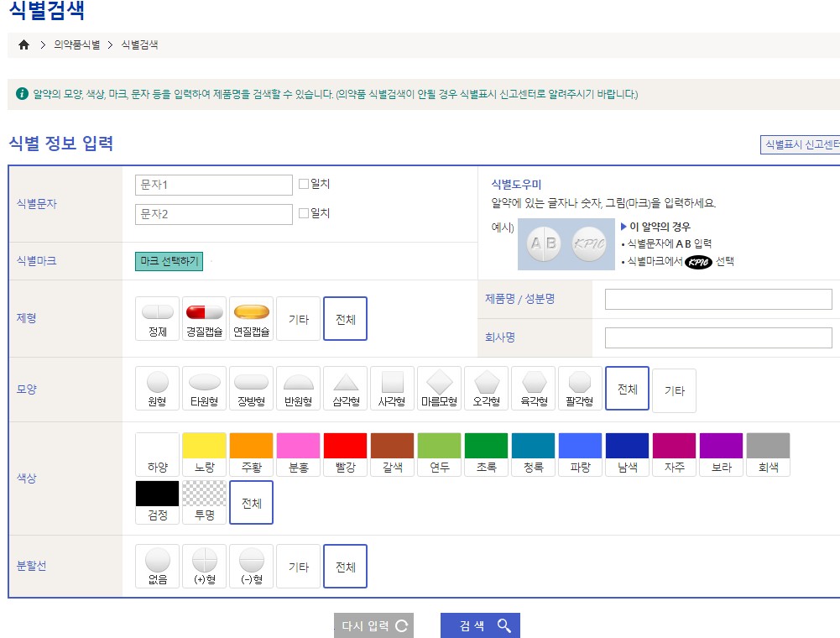
Task: Select the (+)형 cross score-line icon
Action: [x=204, y=566]
